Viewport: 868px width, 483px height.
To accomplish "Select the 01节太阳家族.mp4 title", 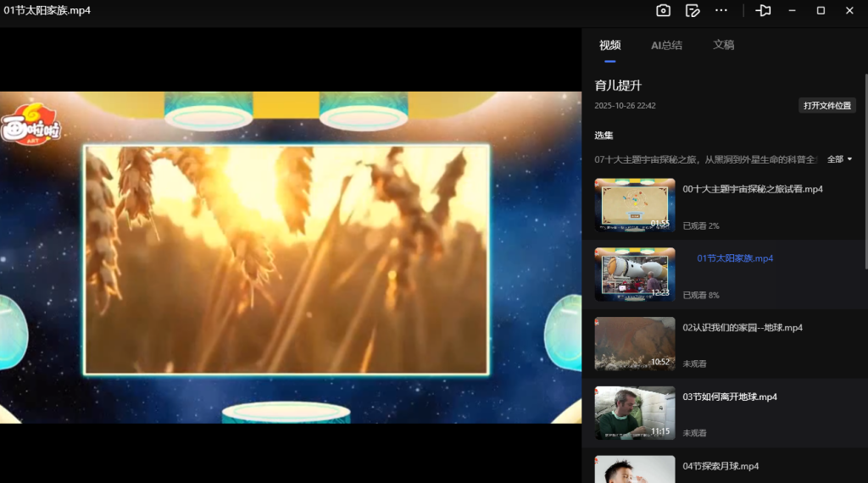I will [x=735, y=258].
